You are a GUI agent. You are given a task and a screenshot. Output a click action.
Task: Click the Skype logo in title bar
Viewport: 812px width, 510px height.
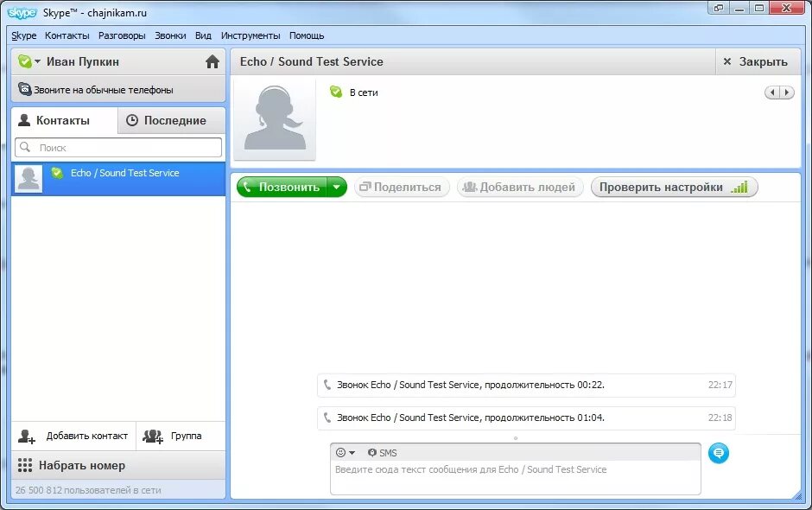pos(22,12)
